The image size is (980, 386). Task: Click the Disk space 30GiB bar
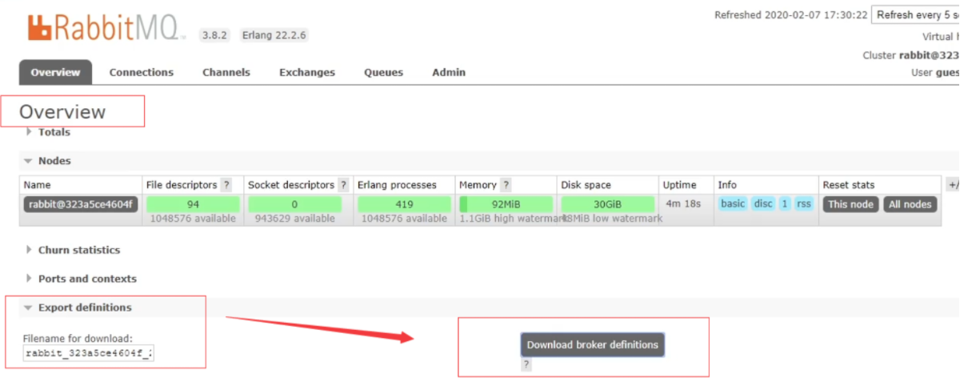(607, 204)
